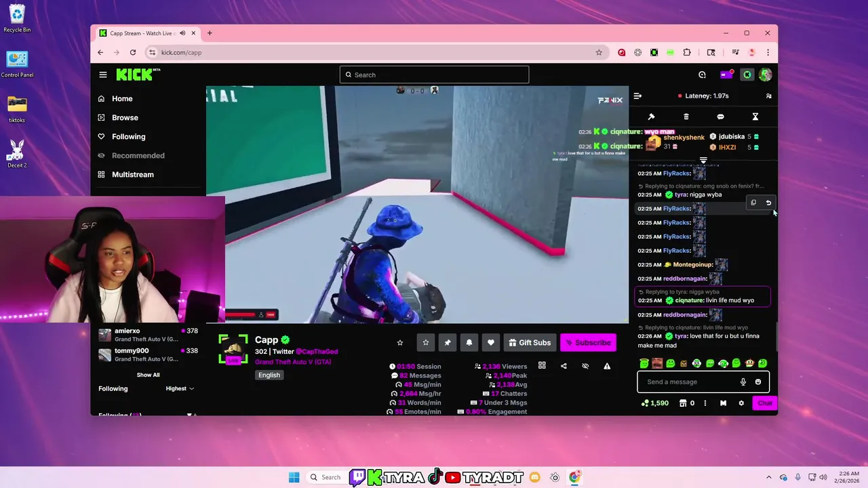The height and width of the screenshot is (488, 868).
Task: Expand the pinned chat leaderboard handle
Action: pos(703,161)
